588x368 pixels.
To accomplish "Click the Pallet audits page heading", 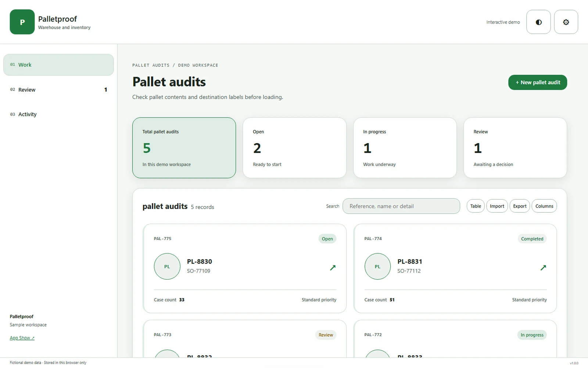I will [x=169, y=82].
